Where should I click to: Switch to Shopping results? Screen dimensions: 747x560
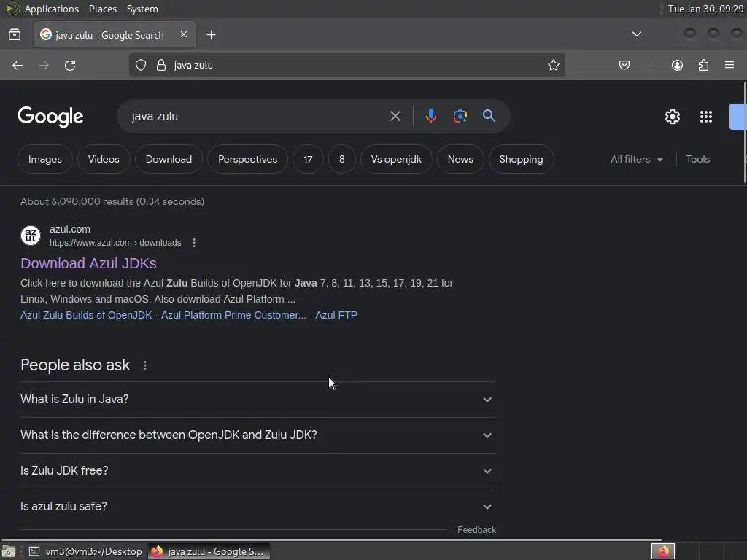point(521,159)
